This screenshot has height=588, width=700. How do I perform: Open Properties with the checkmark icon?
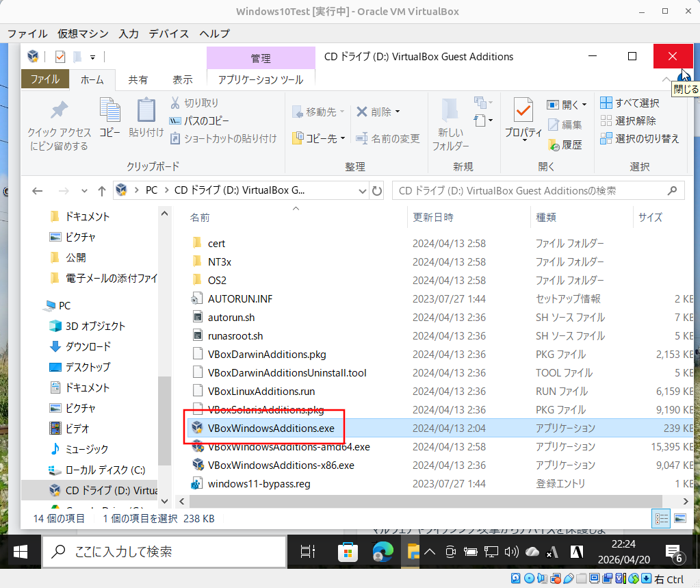click(x=523, y=110)
